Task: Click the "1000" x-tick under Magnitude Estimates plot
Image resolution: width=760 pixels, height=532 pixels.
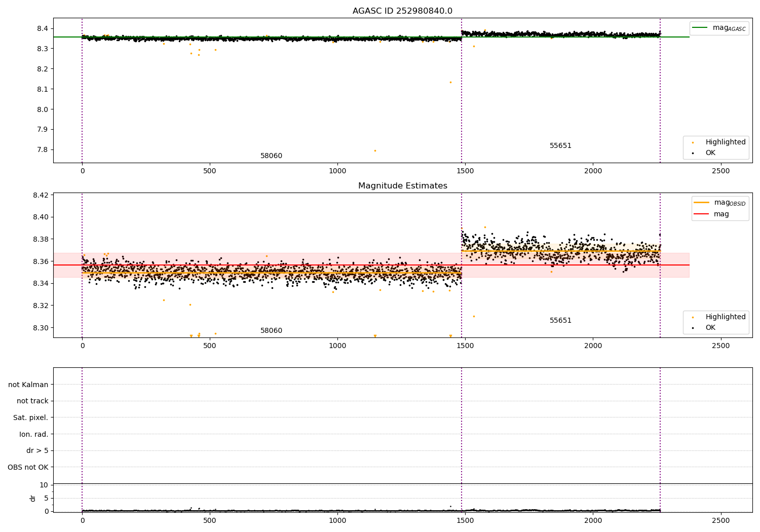Action: pyautogui.click(x=337, y=346)
